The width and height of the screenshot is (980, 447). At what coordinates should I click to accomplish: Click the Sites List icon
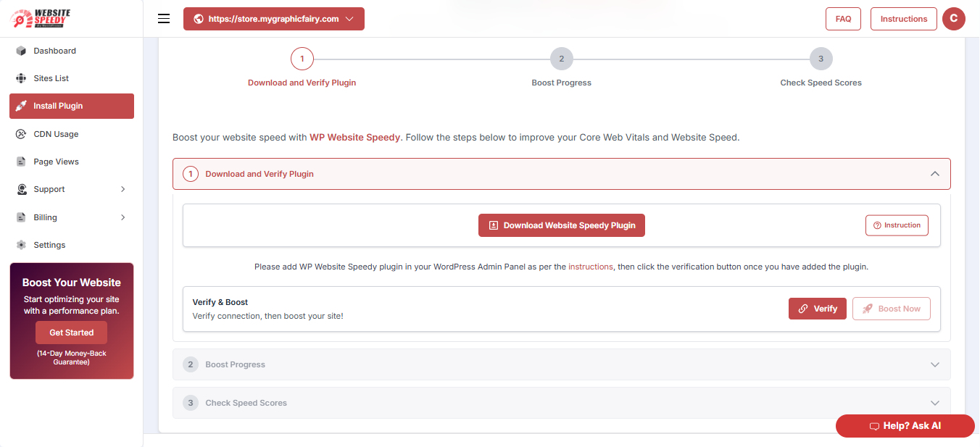(21, 78)
